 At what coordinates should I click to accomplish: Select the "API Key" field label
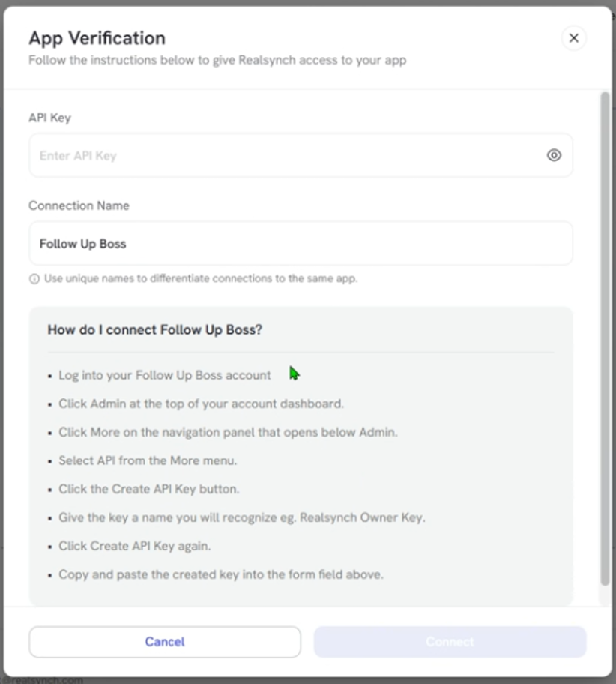49,118
